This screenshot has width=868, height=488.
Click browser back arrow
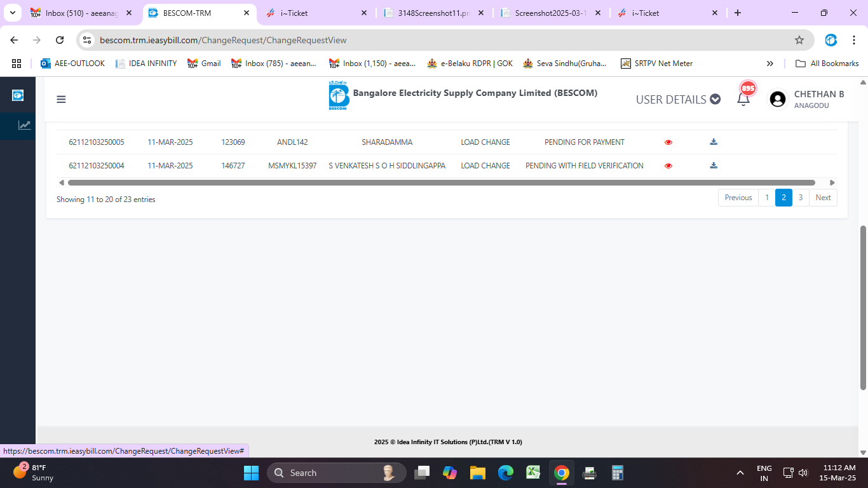(14, 40)
